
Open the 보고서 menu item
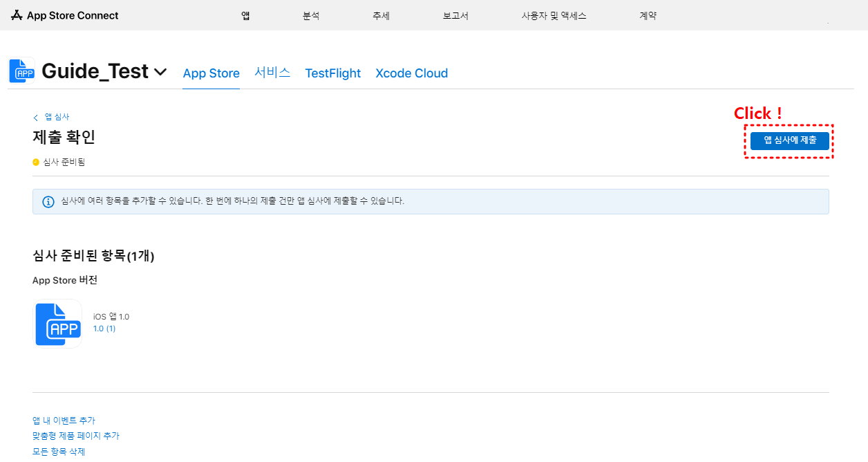tap(455, 15)
